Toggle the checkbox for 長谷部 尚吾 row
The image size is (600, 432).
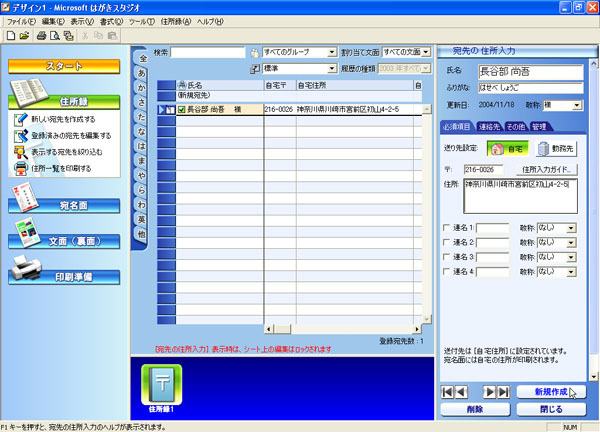tap(182, 110)
